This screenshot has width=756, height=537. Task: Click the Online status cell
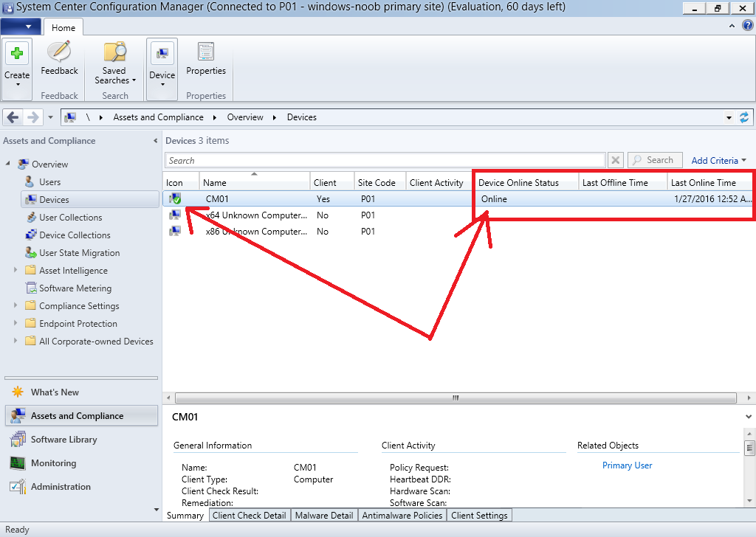[494, 199]
